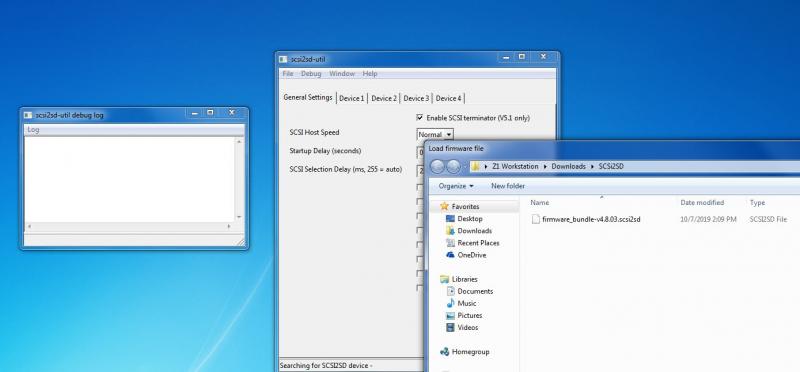This screenshot has width=800, height=372.
Task: Click the 'Startup Delay (seconds)' label
Action: (x=325, y=151)
